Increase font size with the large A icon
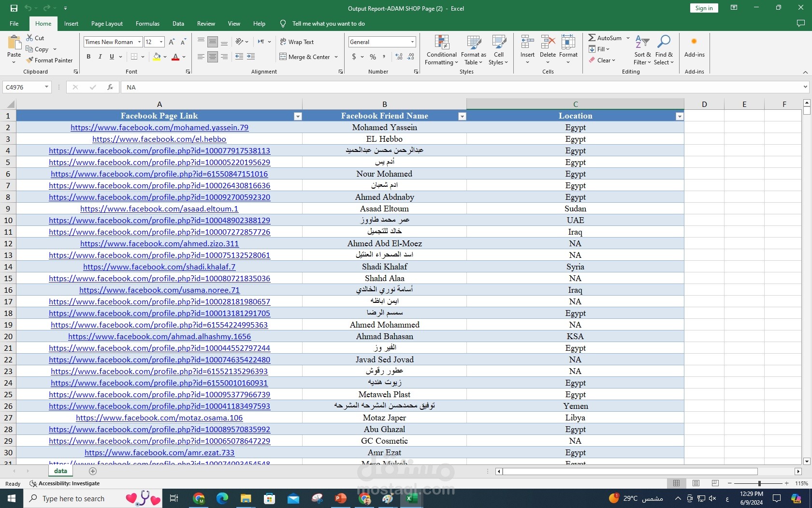The width and height of the screenshot is (812, 508). pos(172,42)
